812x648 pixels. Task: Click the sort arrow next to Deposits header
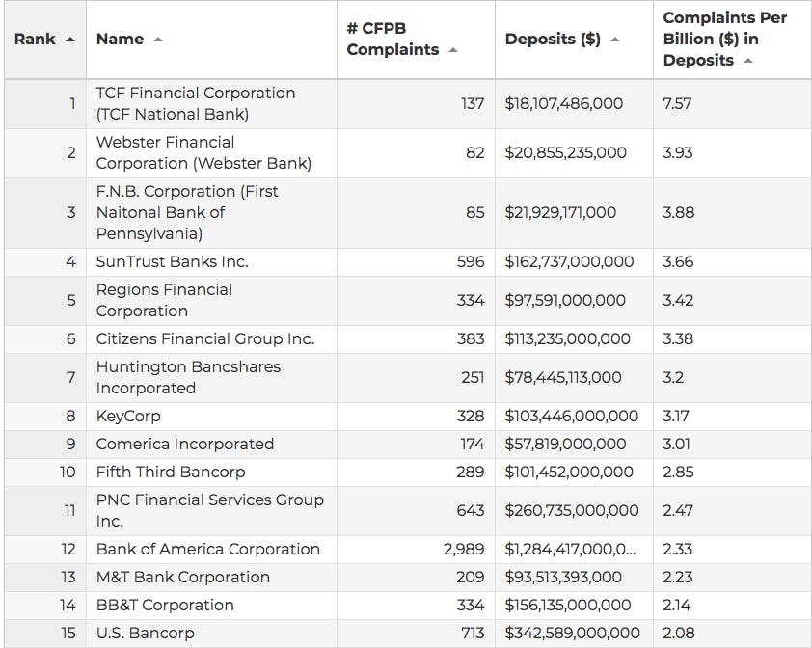(x=615, y=40)
